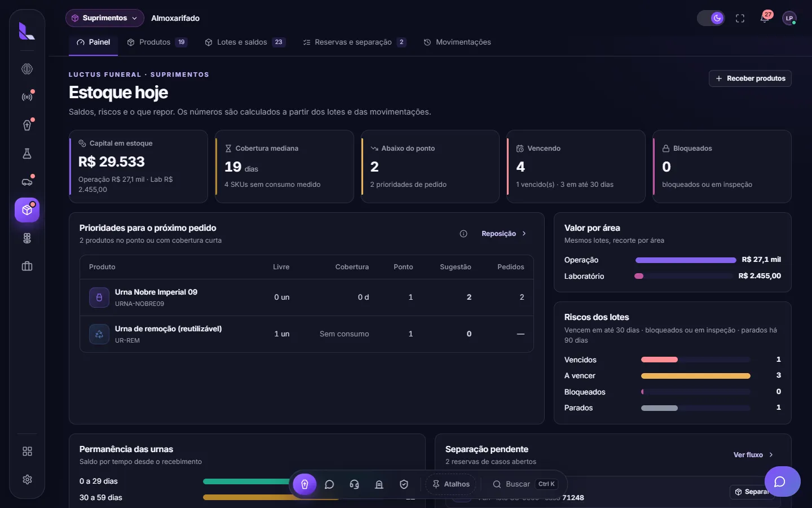The height and width of the screenshot is (508, 812).
Task: Open the headset support icon in the dock
Action: point(354,484)
